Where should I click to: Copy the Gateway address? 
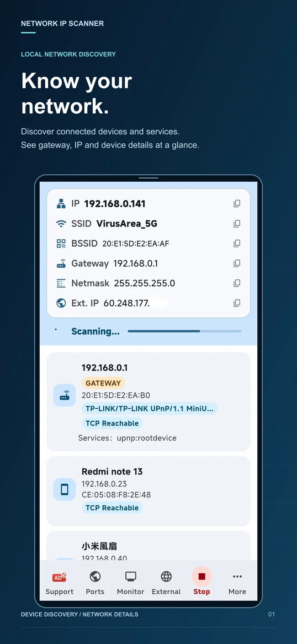[x=237, y=264]
